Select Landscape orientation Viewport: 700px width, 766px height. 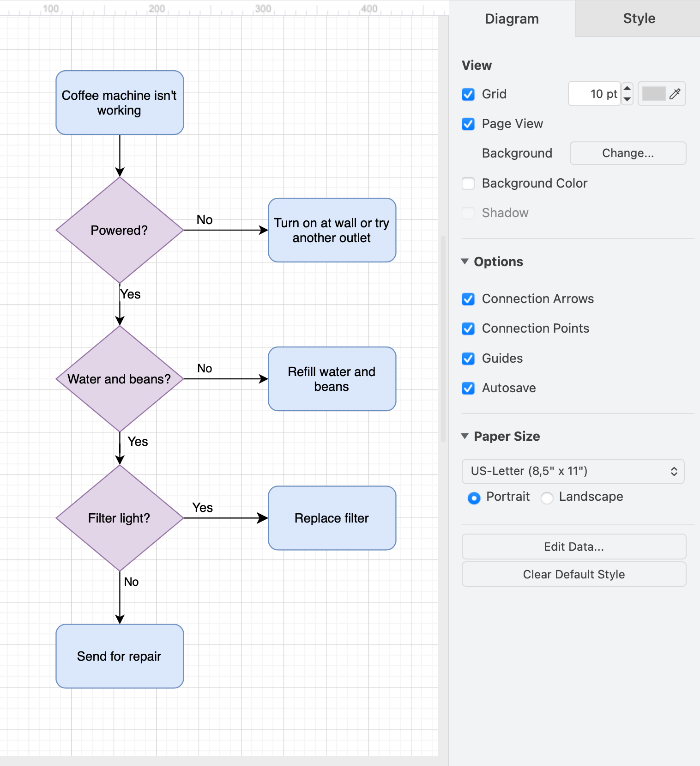[547, 498]
